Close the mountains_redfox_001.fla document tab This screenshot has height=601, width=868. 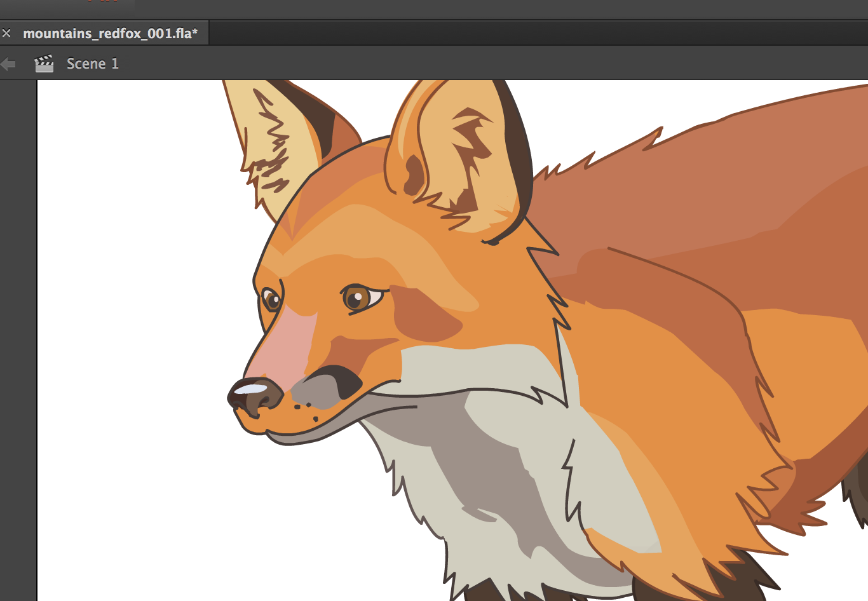click(x=6, y=33)
